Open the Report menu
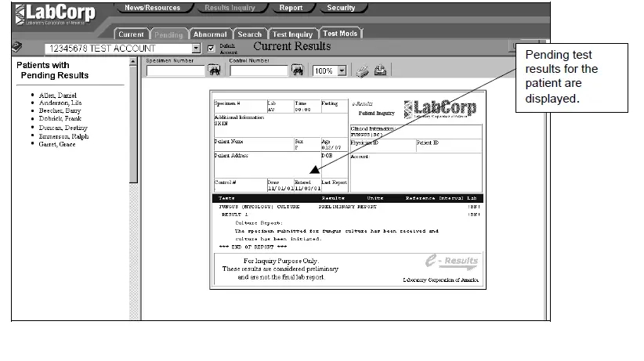Image resolution: width=644 pixels, height=361 pixels. pos(291,8)
